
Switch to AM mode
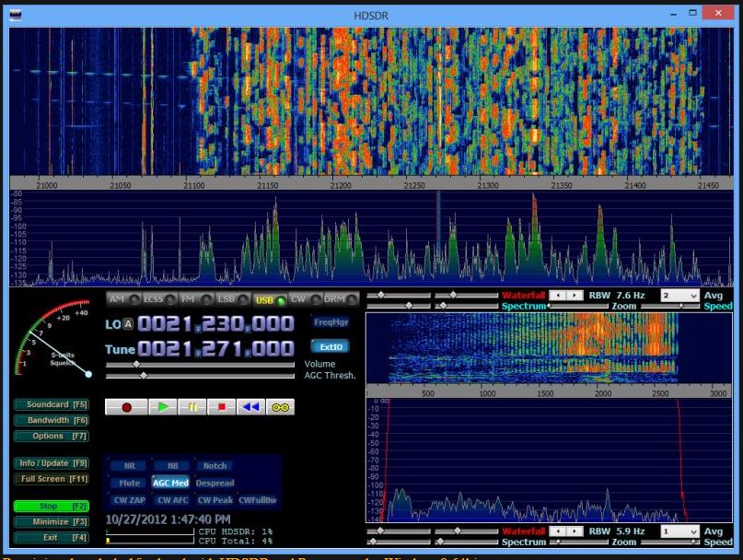[x=116, y=298]
